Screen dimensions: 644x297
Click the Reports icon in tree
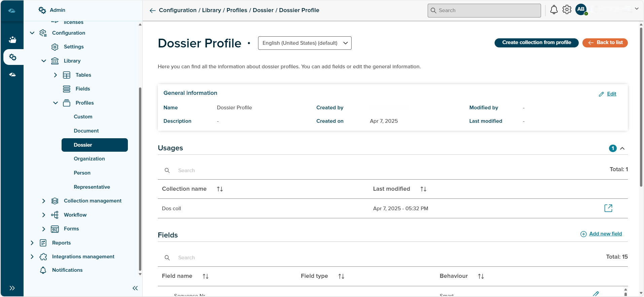tap(43, 243)
